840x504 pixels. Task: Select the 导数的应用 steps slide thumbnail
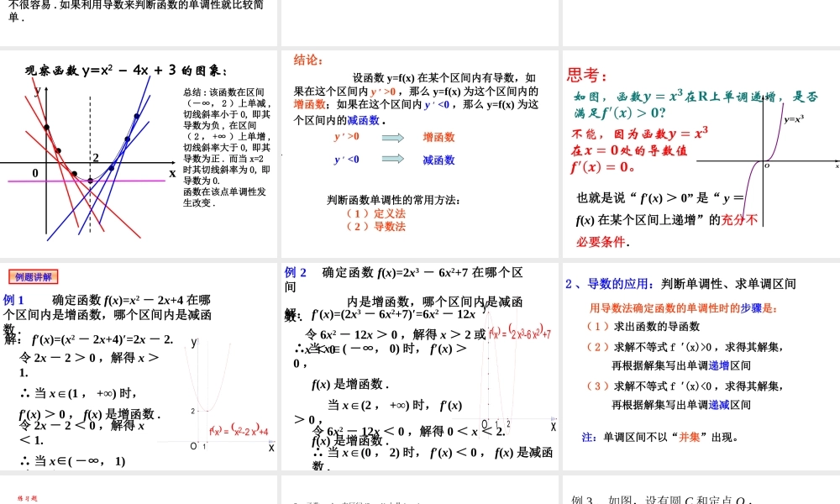pos(701,366)
